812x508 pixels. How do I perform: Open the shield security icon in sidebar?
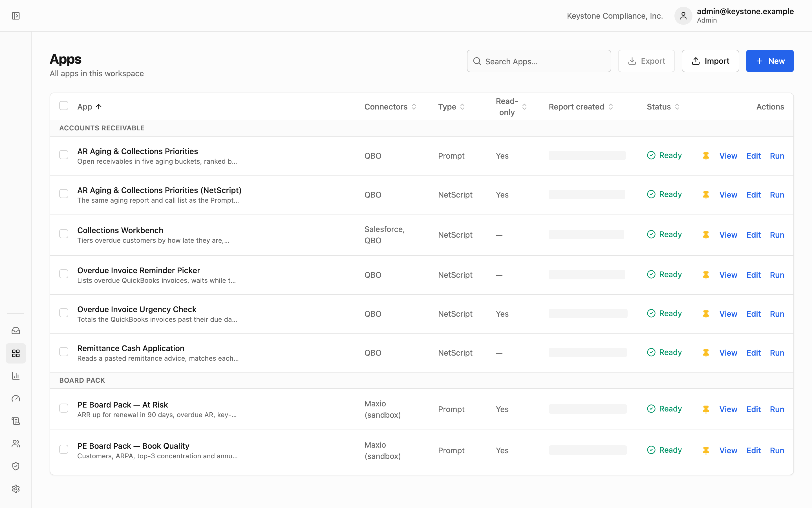16,466
